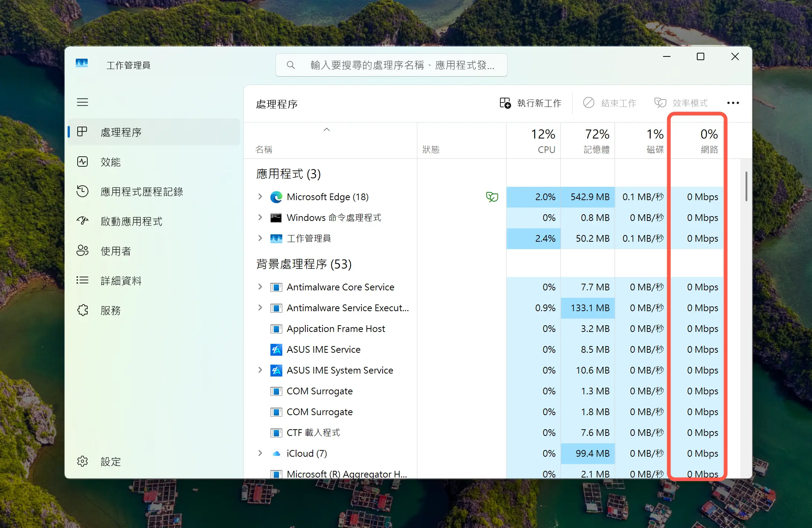Click the services puzzle-piece icon
Image resolution: width=812 pixels, height=528 pixels.
pos(82,310)
